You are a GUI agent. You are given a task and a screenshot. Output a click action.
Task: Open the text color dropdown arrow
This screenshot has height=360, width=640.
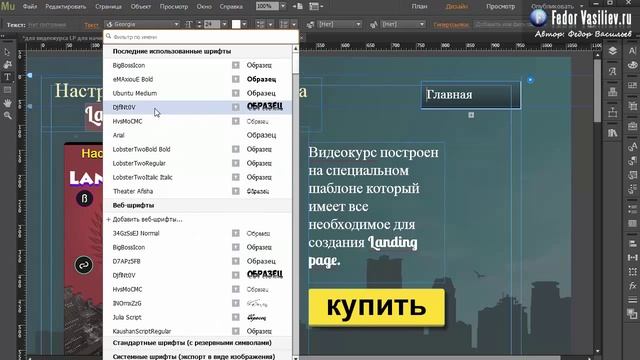click(244, 24)
